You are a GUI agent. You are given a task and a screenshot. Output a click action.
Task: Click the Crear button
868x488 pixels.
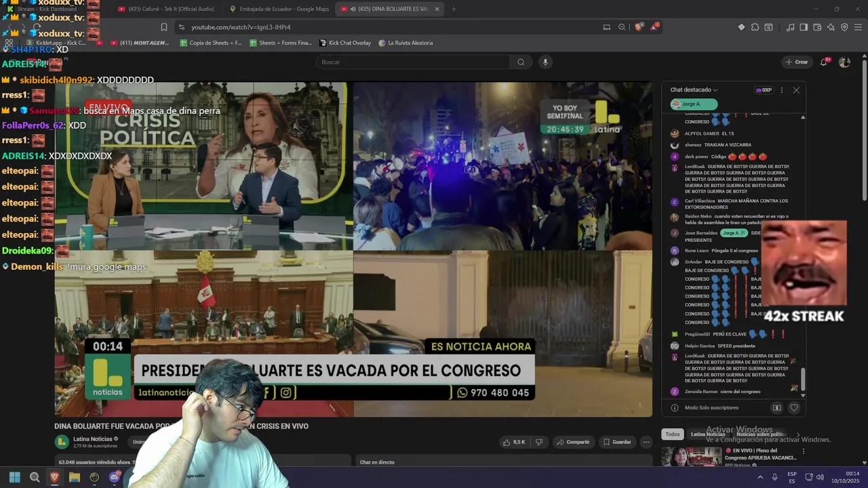point(797,62)
